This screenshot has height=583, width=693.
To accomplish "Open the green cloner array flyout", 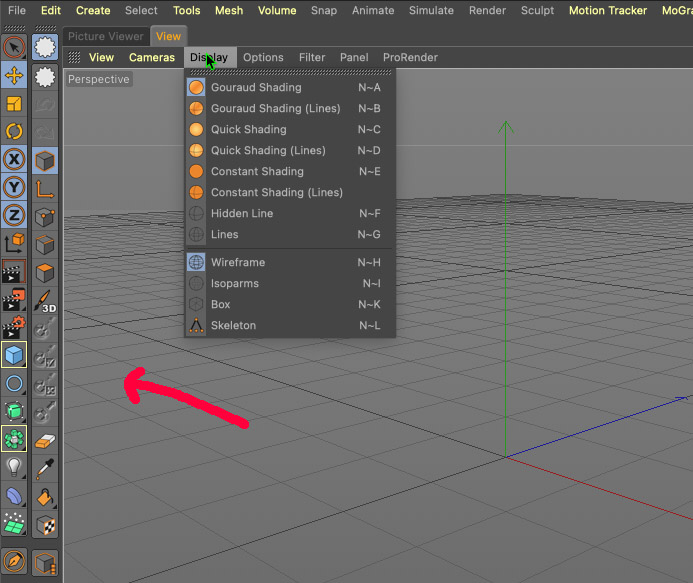I will (14, 439).
